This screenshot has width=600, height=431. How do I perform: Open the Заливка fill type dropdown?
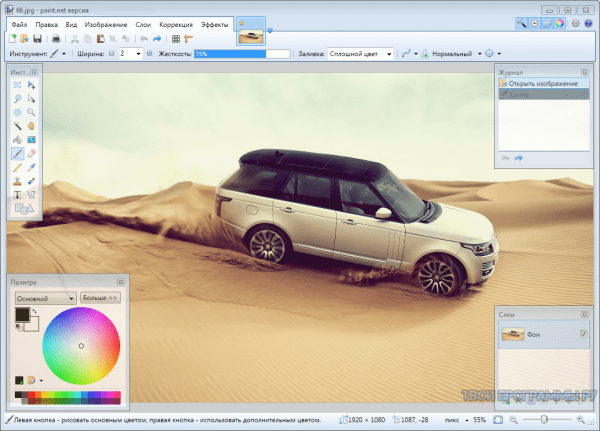tap(361, 53)
